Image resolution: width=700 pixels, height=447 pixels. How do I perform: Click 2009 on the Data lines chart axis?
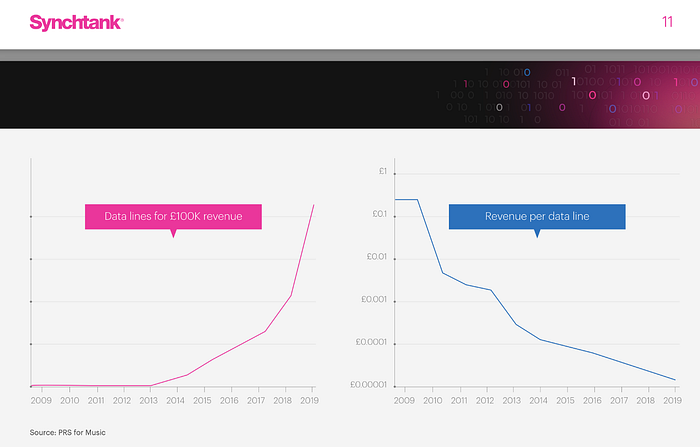click(x=41, y=401)
